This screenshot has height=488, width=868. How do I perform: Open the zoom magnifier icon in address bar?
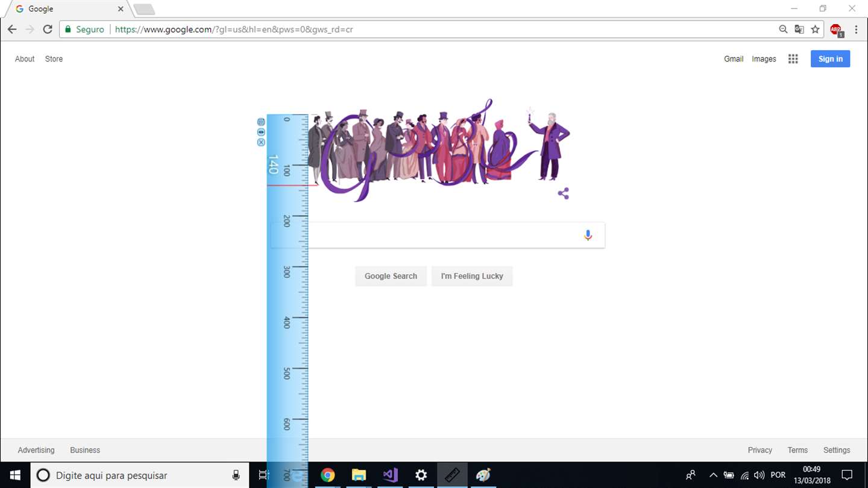tap(783, 29)
